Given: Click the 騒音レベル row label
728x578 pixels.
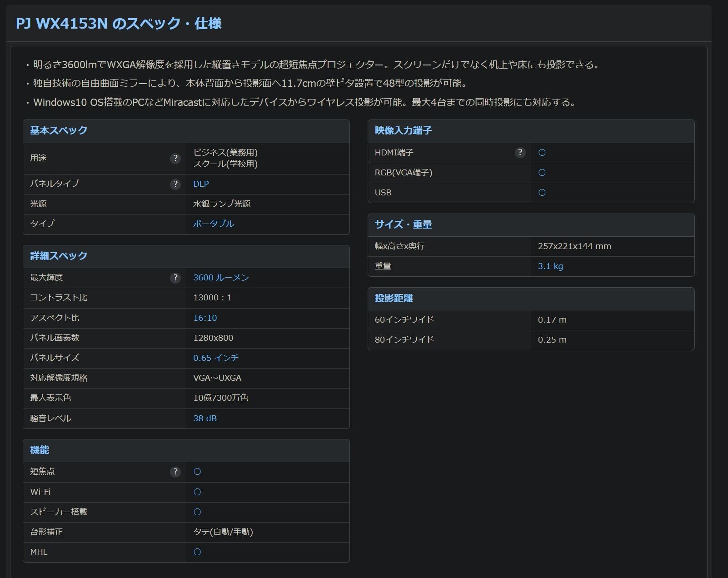Looking at the screenshot, I should tap(50, 419).
